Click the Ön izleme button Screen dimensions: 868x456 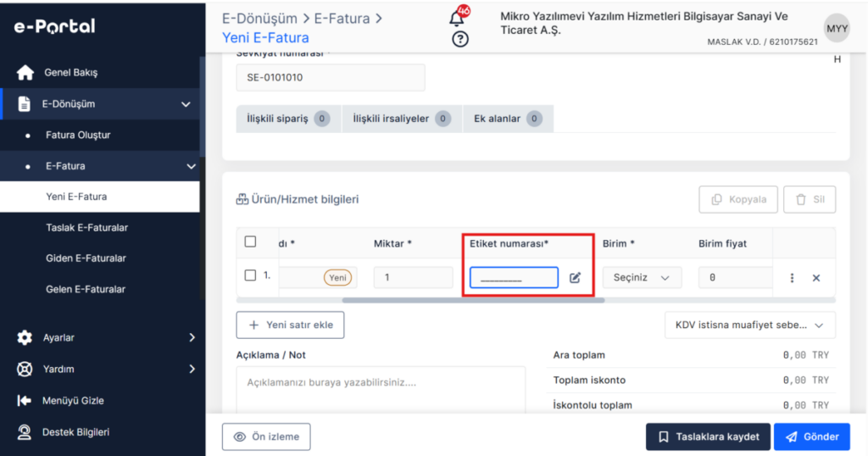coord(266,437)
